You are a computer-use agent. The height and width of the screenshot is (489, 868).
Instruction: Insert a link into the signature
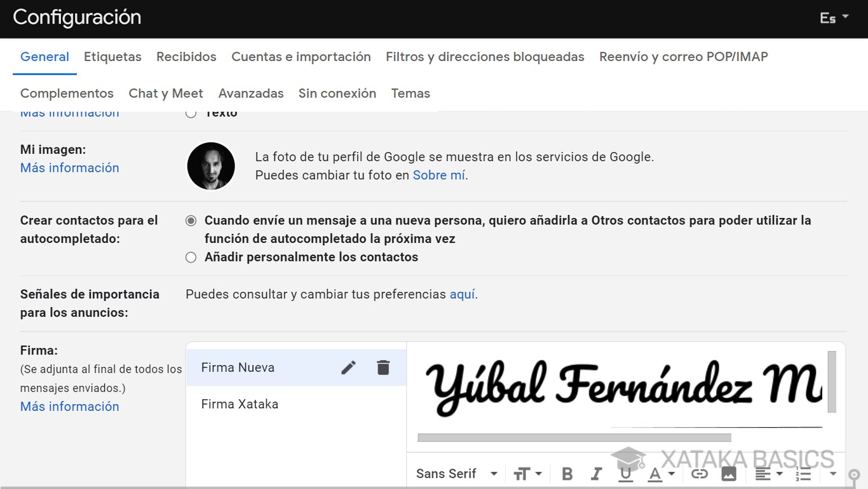point(700,473)
